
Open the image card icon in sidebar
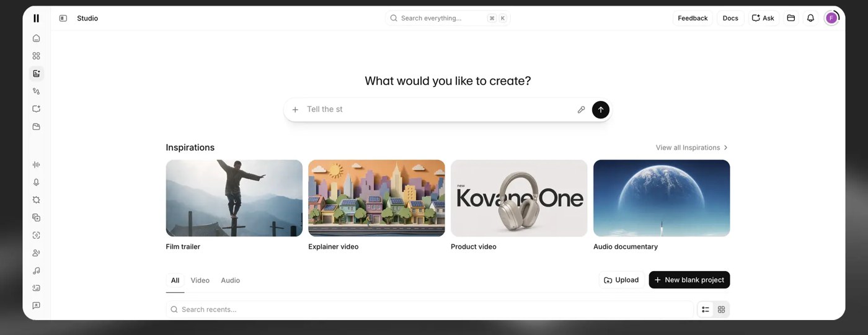click(36, 288)
